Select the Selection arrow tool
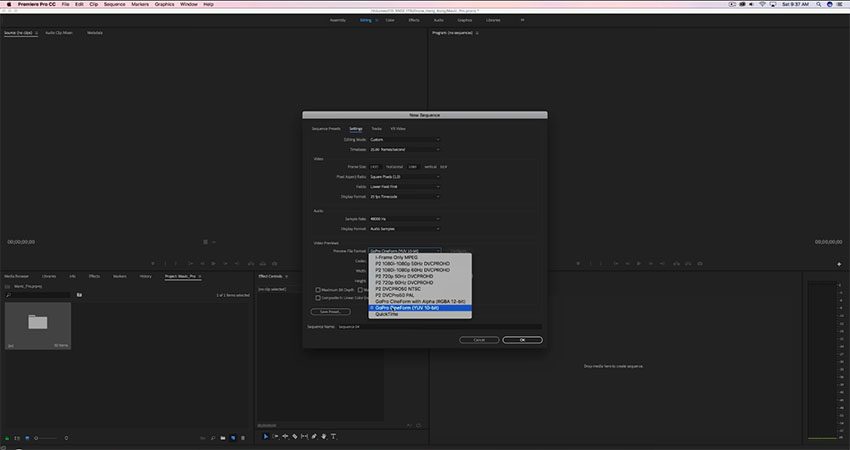 click(266, 436)
